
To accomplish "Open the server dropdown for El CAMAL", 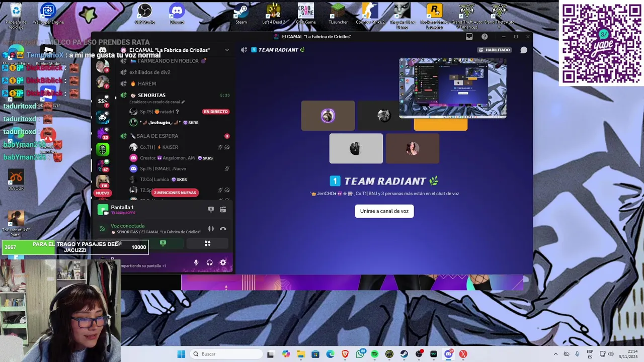I will click(x=227, y=50).
